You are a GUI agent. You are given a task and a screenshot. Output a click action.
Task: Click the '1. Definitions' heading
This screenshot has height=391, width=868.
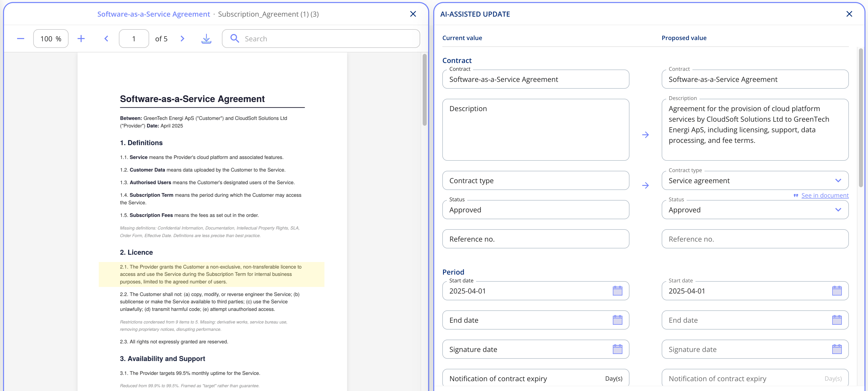click(x=141, y=143)
